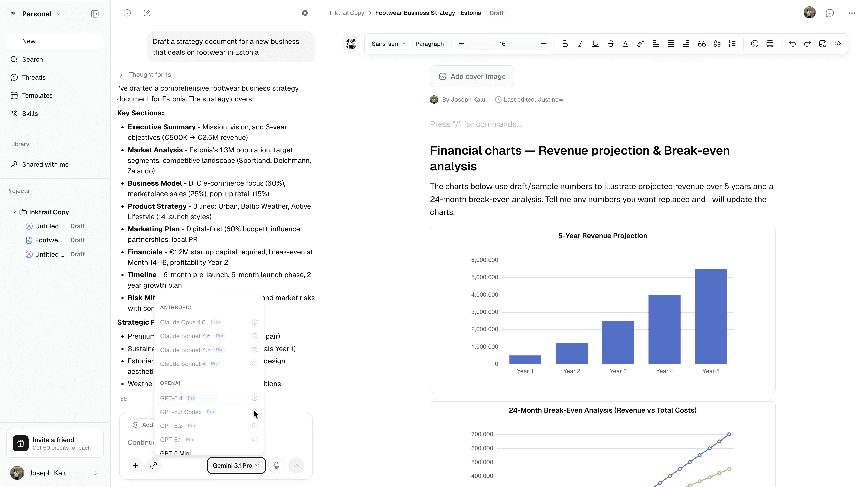
Task: Click the microphone voice input button
Action: (x=276, y=465)
